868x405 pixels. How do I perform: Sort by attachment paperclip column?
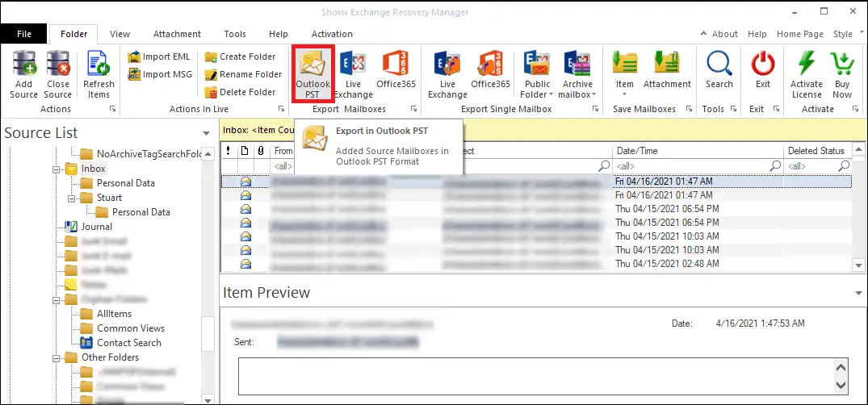click(261, 151)
